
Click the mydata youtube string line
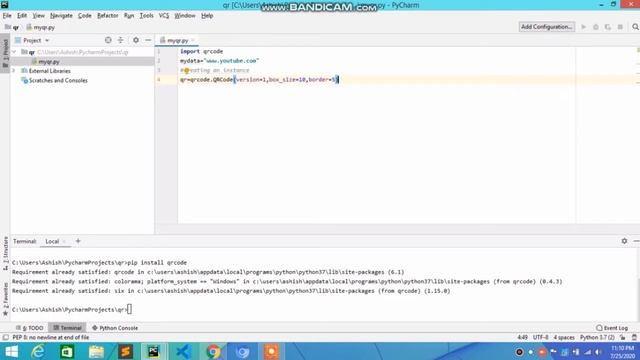[x=220, y=61]
